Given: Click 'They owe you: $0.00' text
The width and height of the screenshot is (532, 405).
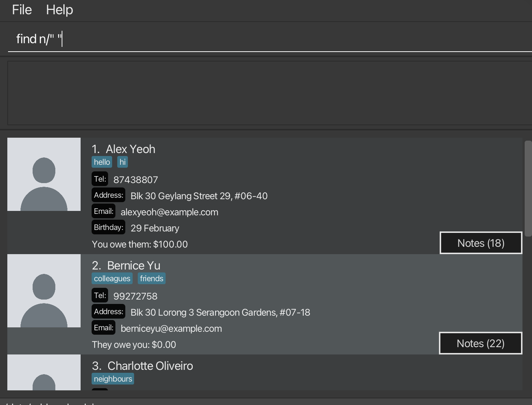Looking at the screenshot, I should click(134, 345).
